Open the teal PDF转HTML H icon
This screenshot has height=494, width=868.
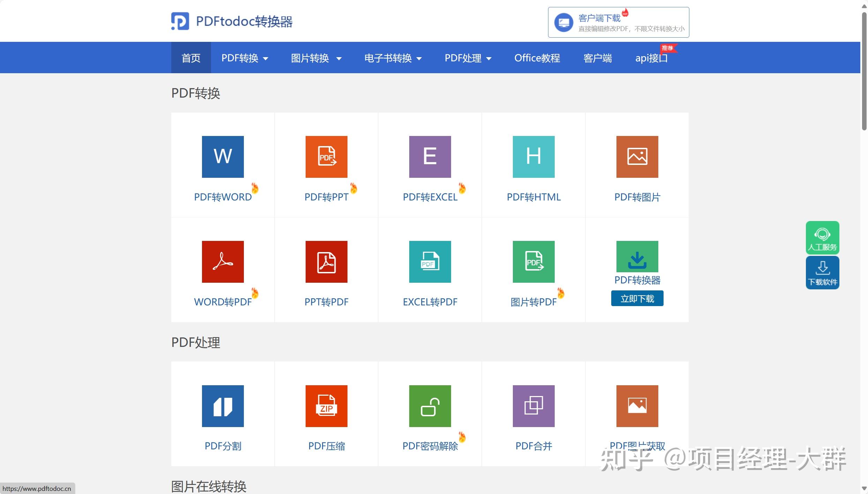(533, 157)
